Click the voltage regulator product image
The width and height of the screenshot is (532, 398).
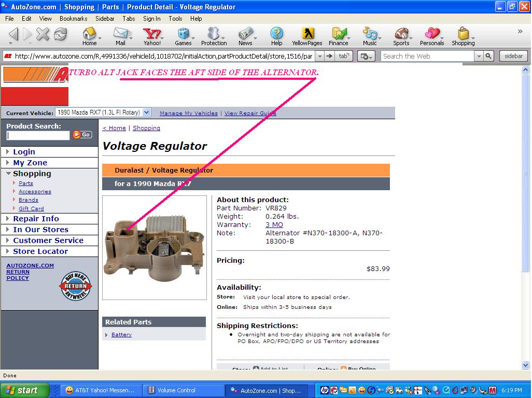(154, 248)
